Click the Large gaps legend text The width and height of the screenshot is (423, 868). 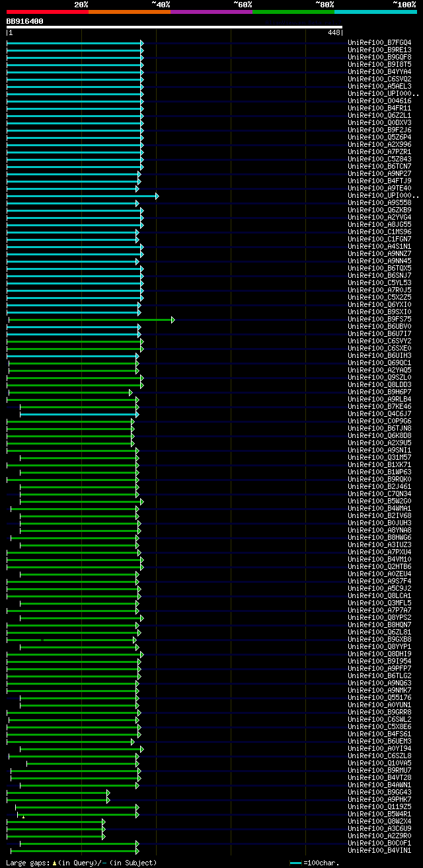pyautogui.click(x=82, y=863)
